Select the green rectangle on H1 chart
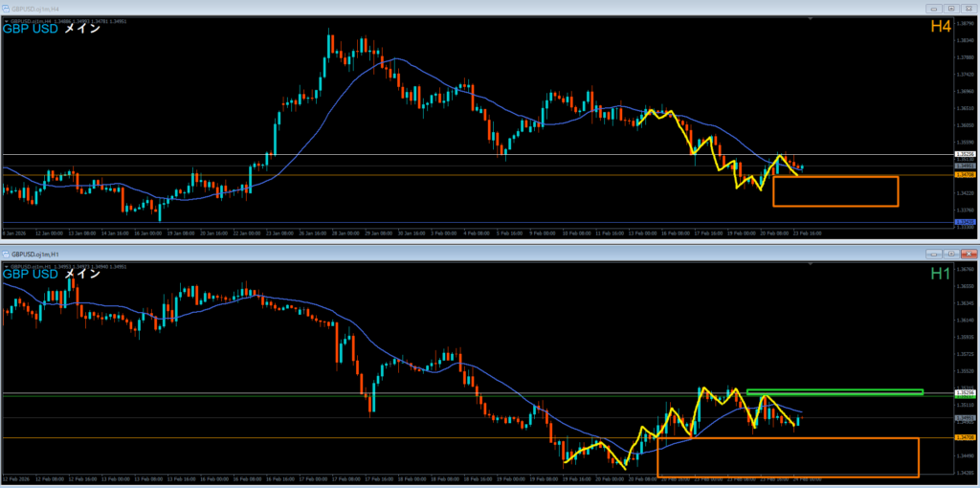The width and height of the screenshot is (980, 488). tap(834, 391)
